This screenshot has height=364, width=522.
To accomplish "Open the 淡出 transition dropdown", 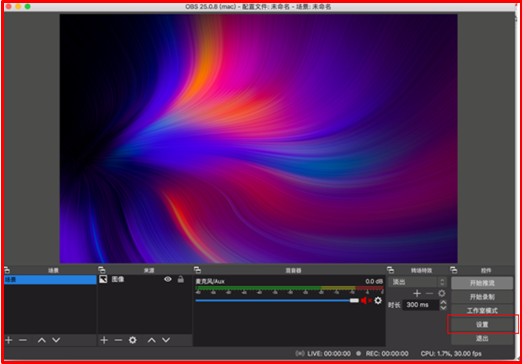I will click(417, 282).
